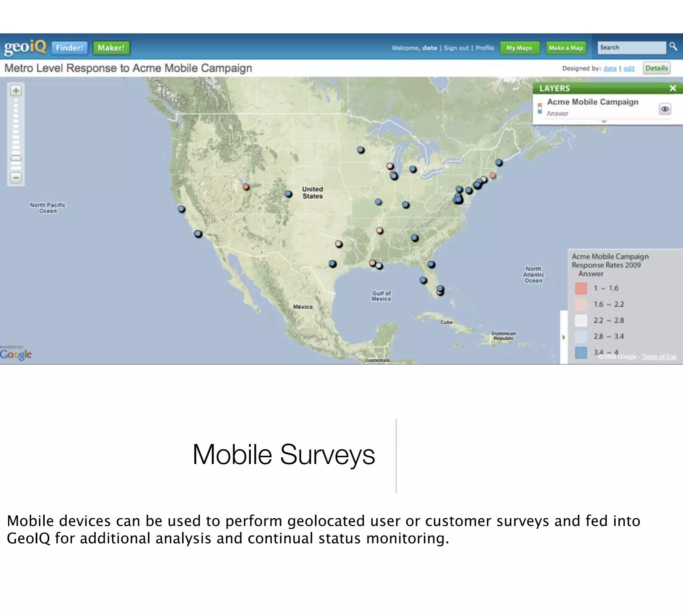Focus the Search input field
Screen dimensions: 683x616
click(631, 47)
